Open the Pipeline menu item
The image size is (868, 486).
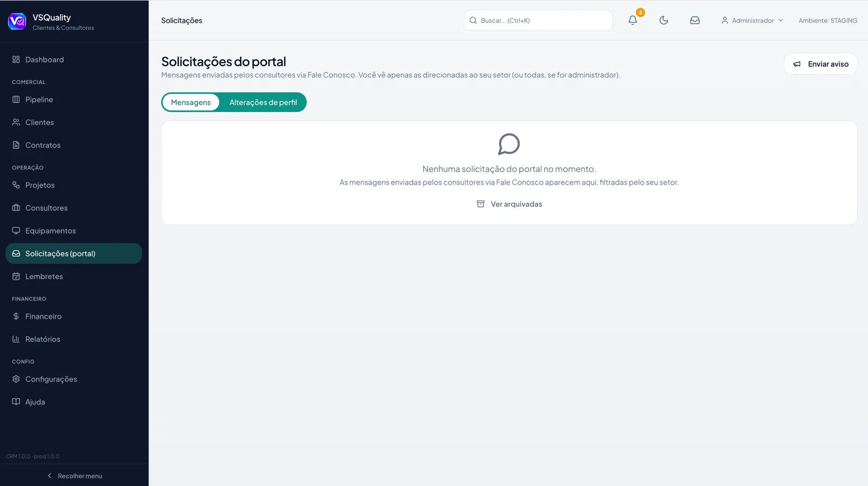pos(74,100)
